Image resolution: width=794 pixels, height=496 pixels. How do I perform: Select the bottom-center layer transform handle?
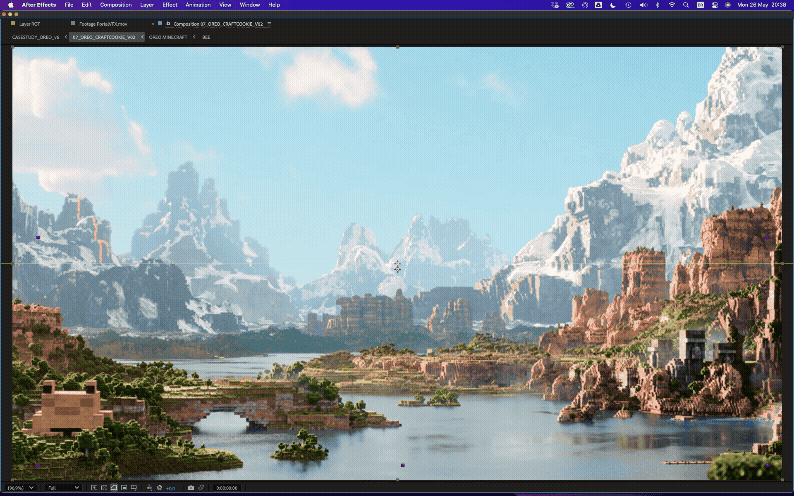tap(398, 479)
